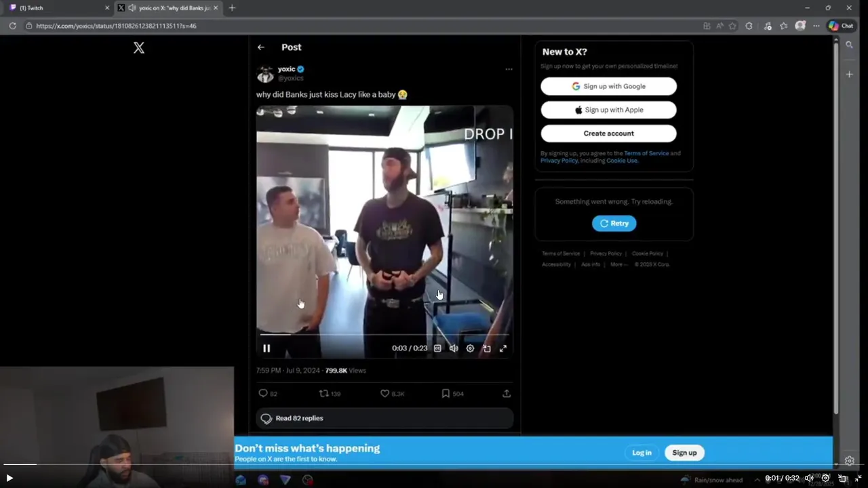Open the Favorites list icon
868x488 pixels.
pyautogui.click(x=784, y=26)
